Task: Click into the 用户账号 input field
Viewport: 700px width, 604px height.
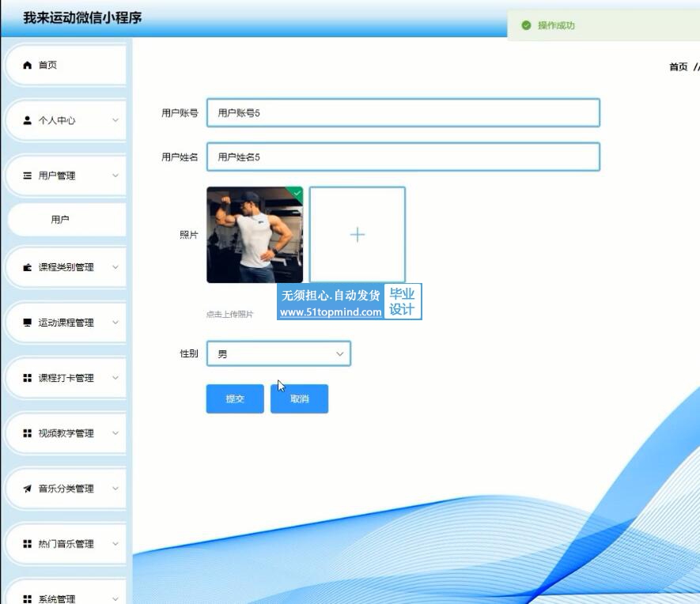Action: (403, 113)
